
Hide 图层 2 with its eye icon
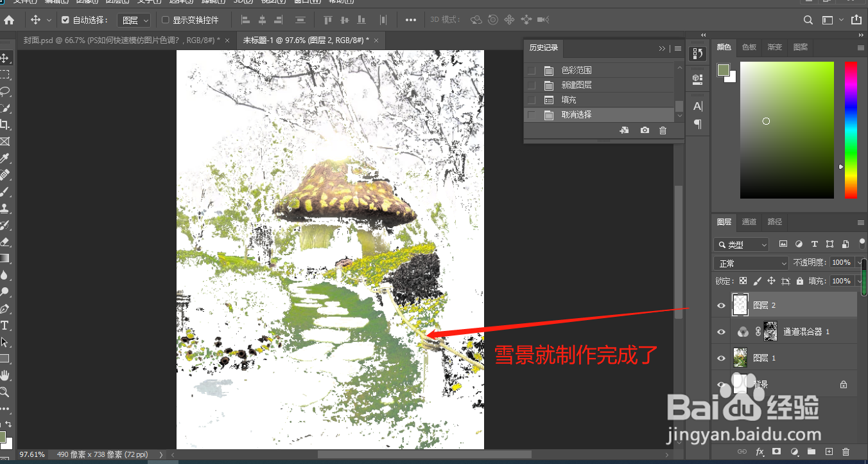[721, 305]
